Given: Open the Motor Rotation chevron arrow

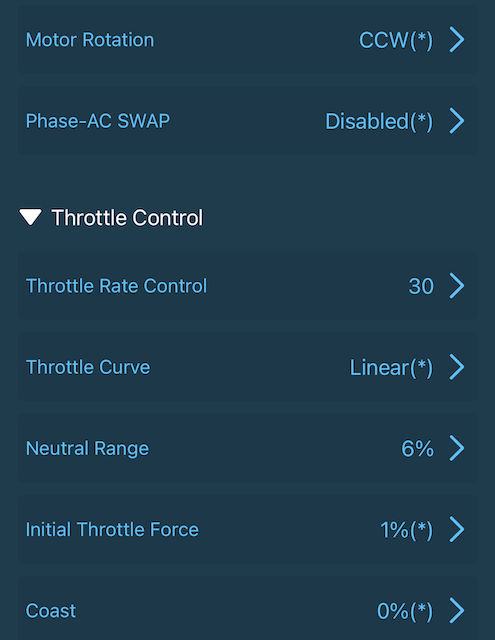Looking at the screenshot, I should pos(457,40).
